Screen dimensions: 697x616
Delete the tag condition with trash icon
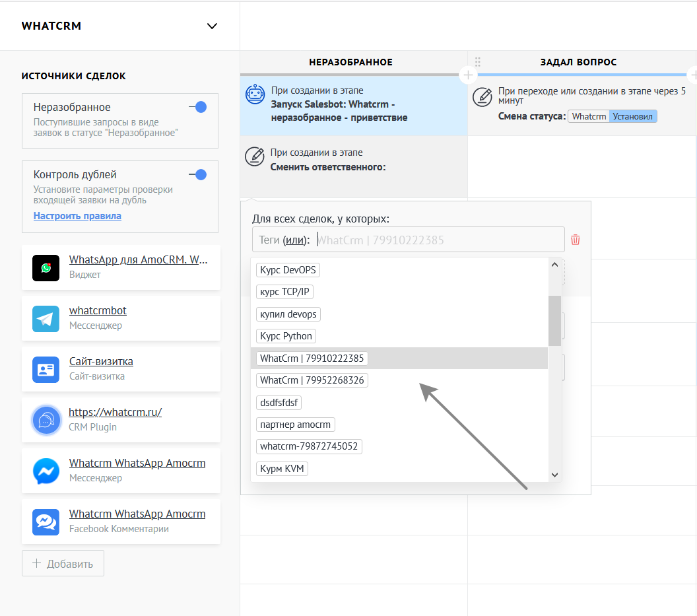point(575,240)
